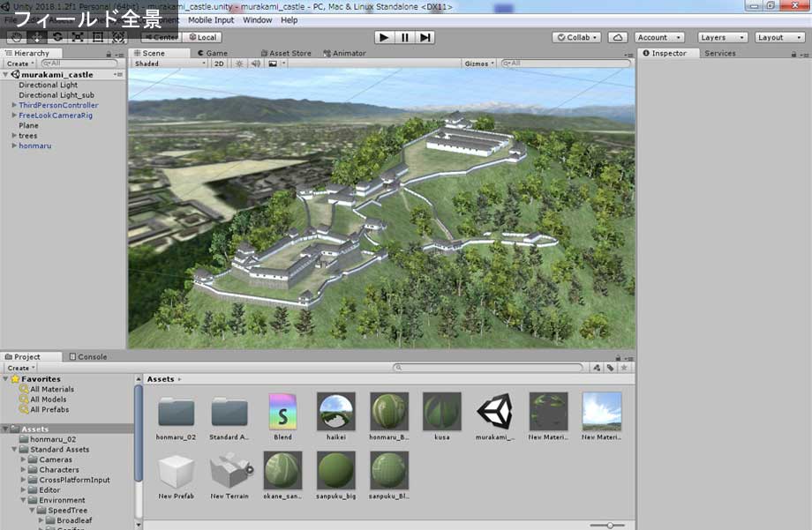Expand honmaru object in Hierarchy

14,146
